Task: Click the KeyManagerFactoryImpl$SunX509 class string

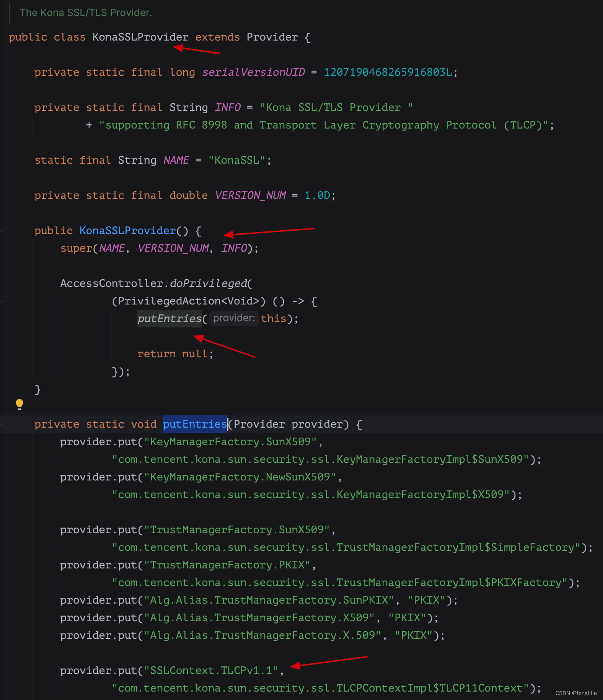Action: click(320, 459)
